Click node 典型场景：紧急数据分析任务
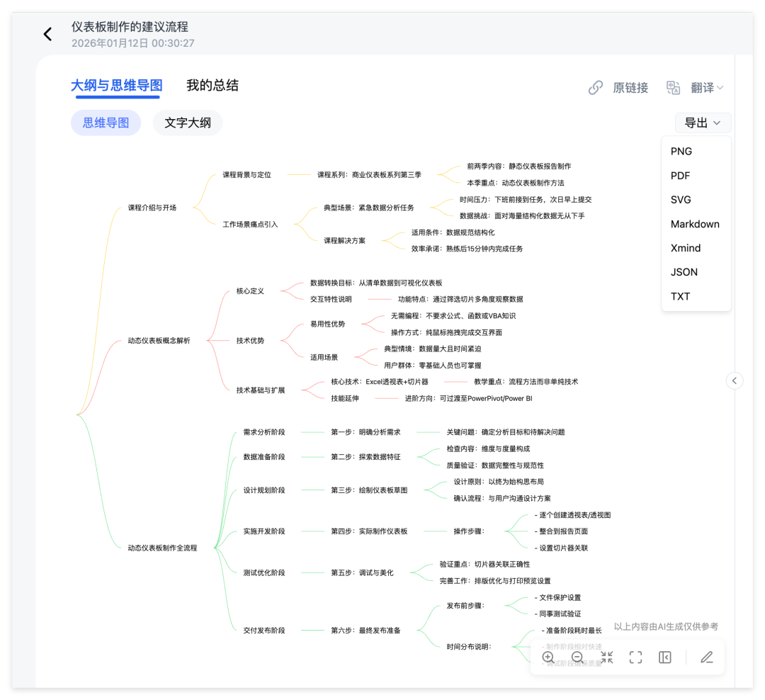Image resolution: width=765 pixels, height=700 pixels. coord(369,208)
